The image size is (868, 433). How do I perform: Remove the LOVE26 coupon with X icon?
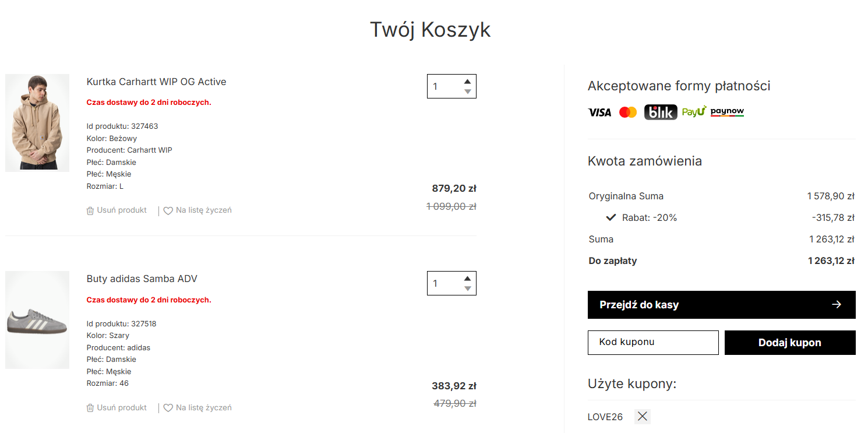(x=642, y=416)
